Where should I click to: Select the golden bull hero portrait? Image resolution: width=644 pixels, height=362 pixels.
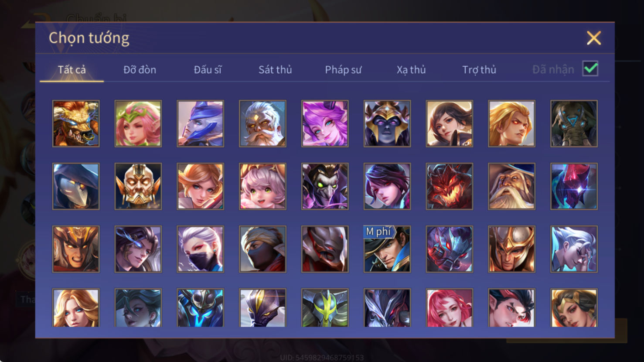[x=76, y=123]
